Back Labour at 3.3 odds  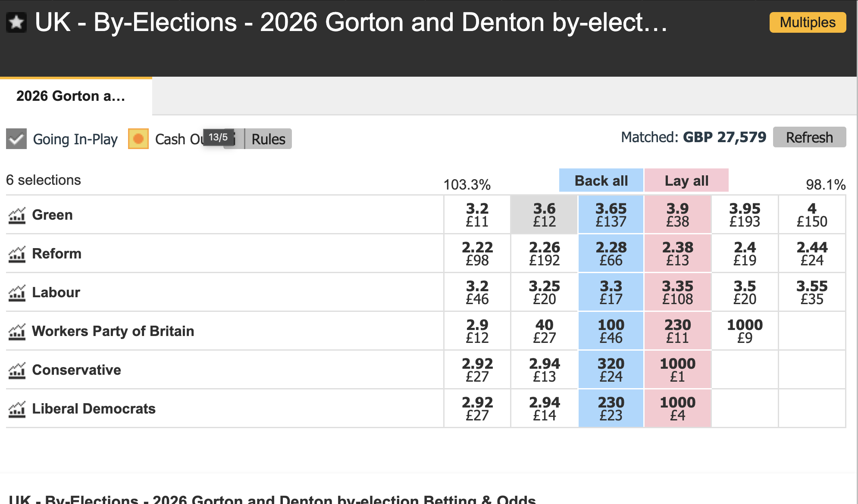point(611,292)
